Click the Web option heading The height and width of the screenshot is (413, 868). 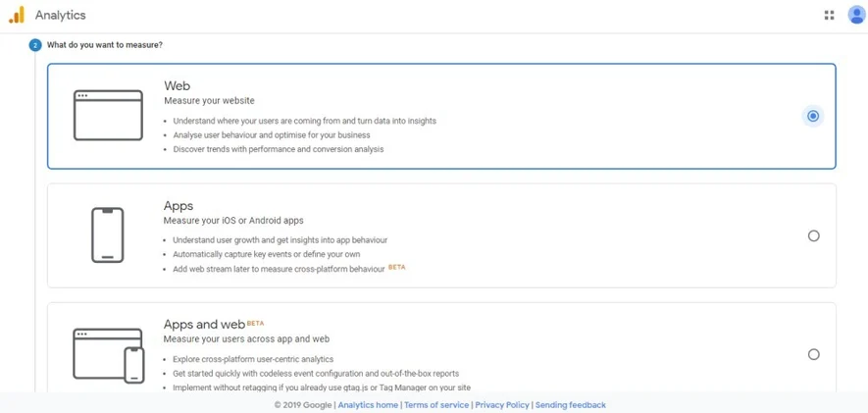click(177, 86)
